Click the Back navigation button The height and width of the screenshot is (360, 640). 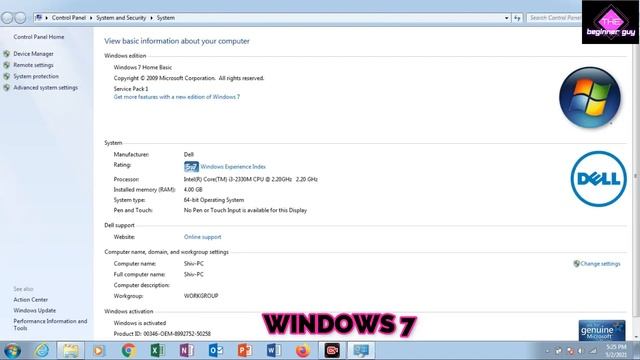click(x=7, y=18)
